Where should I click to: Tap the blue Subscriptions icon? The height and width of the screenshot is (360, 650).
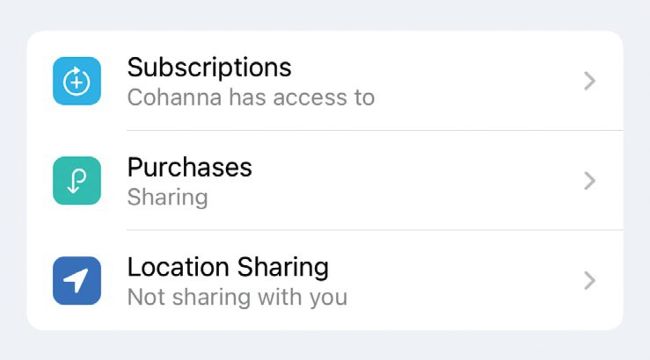pyautogui.click(x=77, y=81)
